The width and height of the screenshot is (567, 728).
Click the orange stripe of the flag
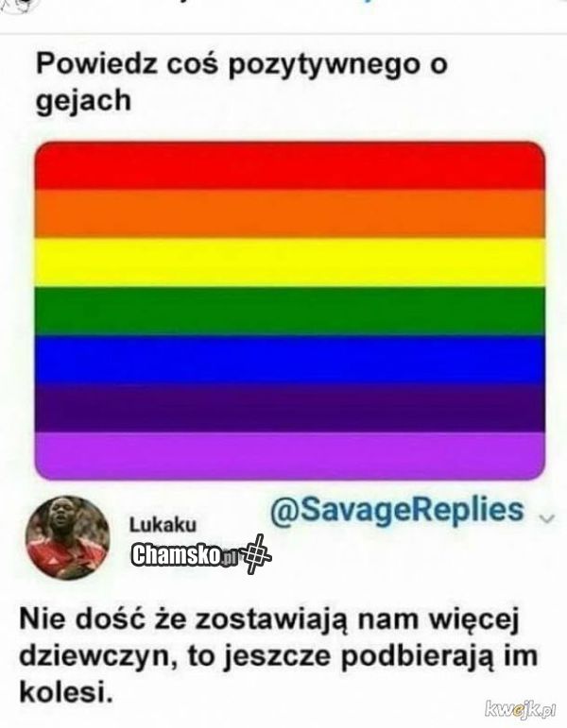[x=290, y=214]
